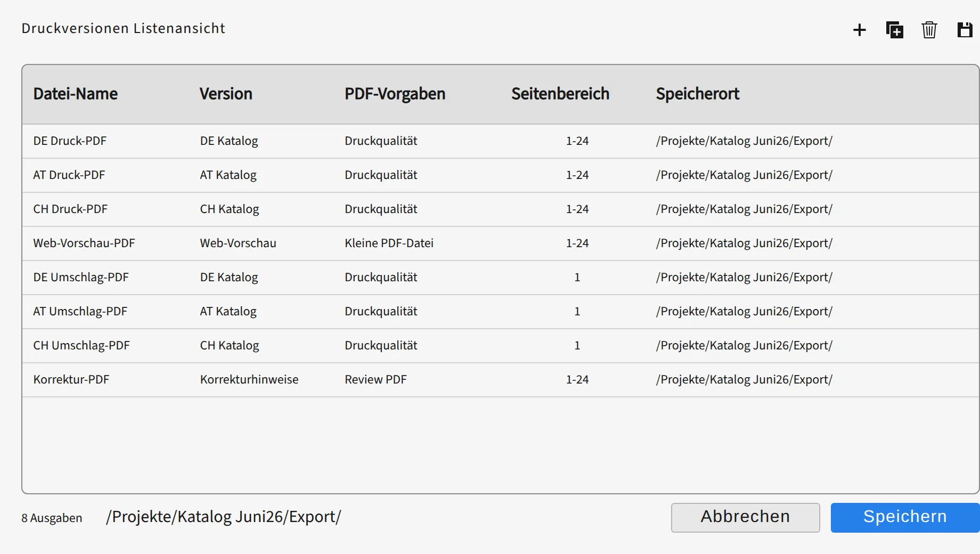Click the 8 Ausgaben count label
This screenshot has height=554, width=980.
pos(52,518)
